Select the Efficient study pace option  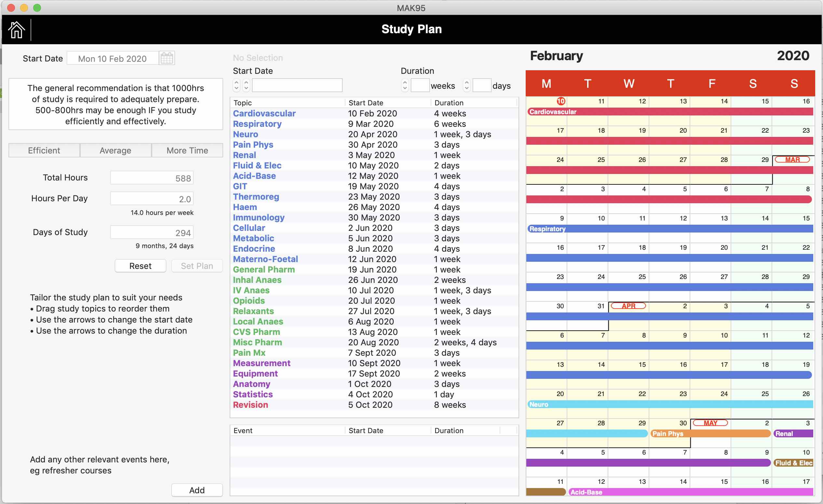pos(44,151)
